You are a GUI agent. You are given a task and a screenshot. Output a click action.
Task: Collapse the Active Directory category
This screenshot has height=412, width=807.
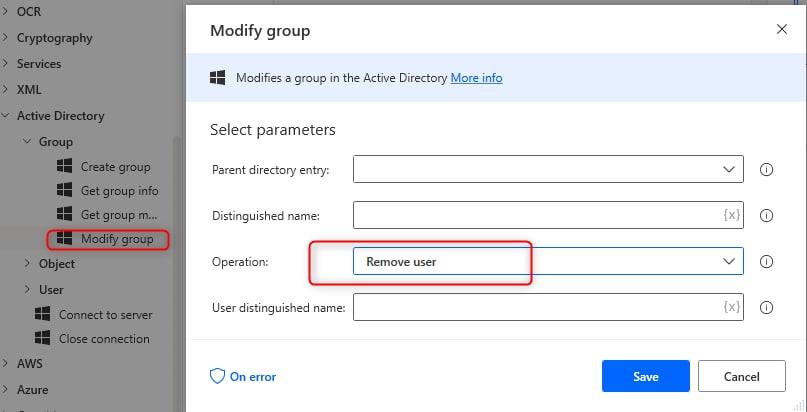point(6,116)
